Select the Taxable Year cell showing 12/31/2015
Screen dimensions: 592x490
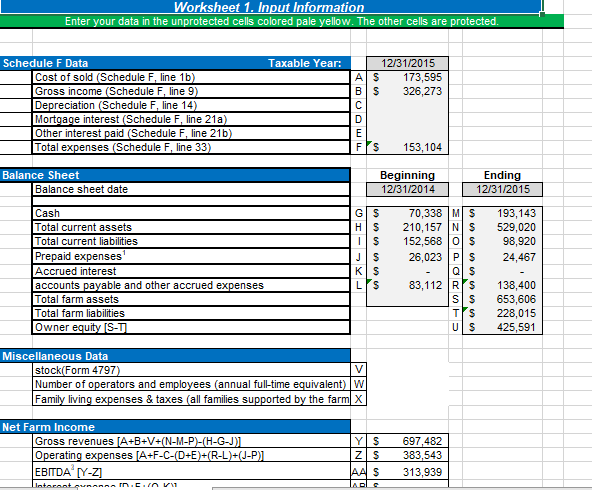click(x=407, y=63)
